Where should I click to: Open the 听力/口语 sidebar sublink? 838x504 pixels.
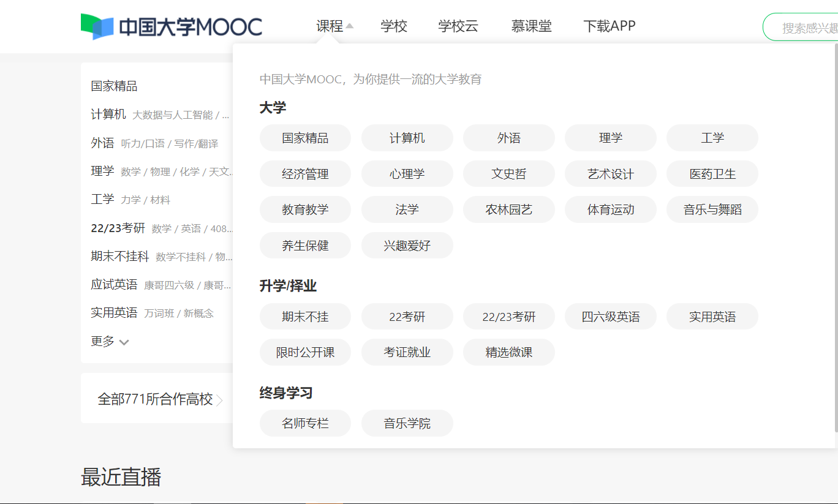(x=143, y=143)
